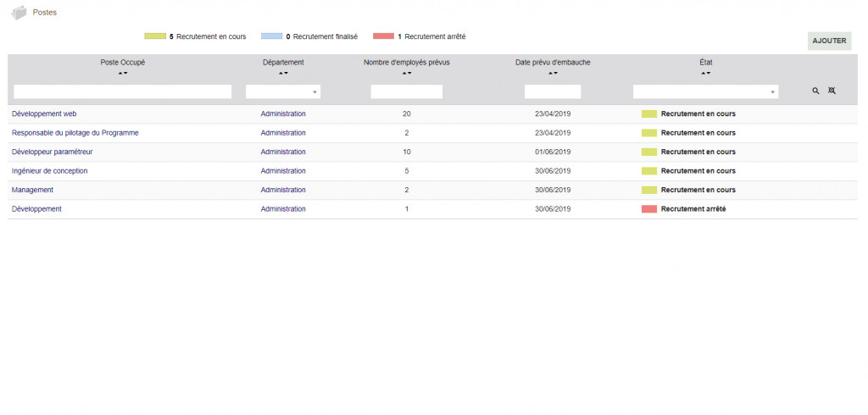
Task: Sort by Nombre d'employés prévus arrows
Action: 407,74
